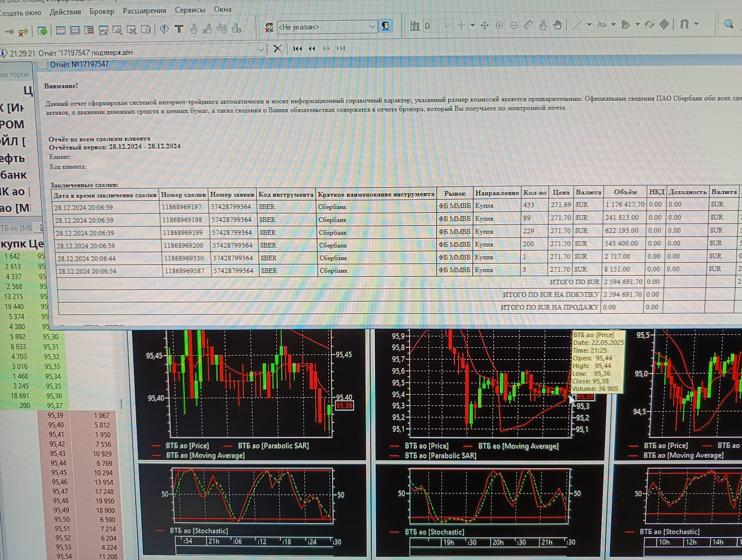Click the time scale bar under left ВТБ chart
The width and height of the screenshot is (742, 560).
255,541
